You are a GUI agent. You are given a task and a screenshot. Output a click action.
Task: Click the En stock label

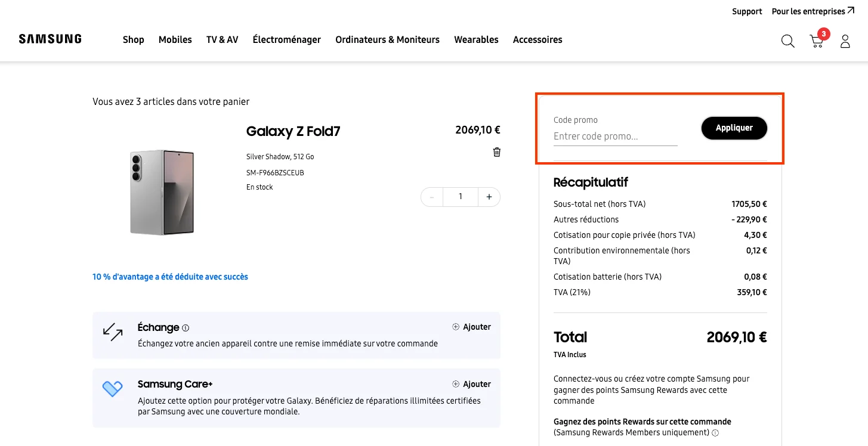(260, 187)
